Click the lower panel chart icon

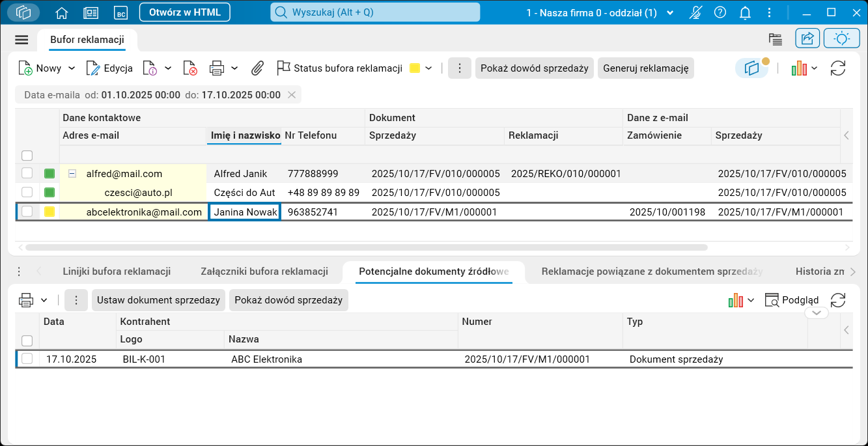click(x=736, y=300)
